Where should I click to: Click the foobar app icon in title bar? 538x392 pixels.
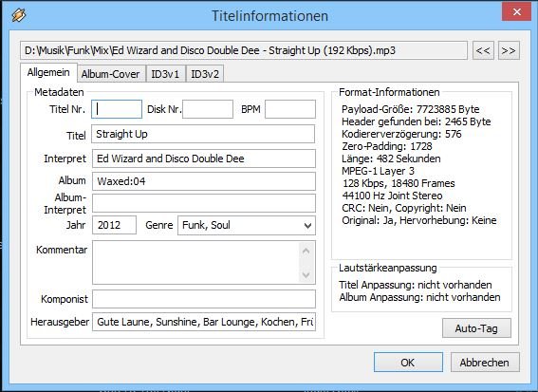(x=19, y=15)
